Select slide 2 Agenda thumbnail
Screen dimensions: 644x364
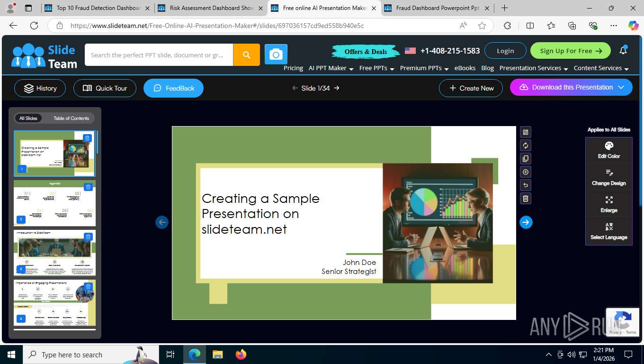[54, 203]
